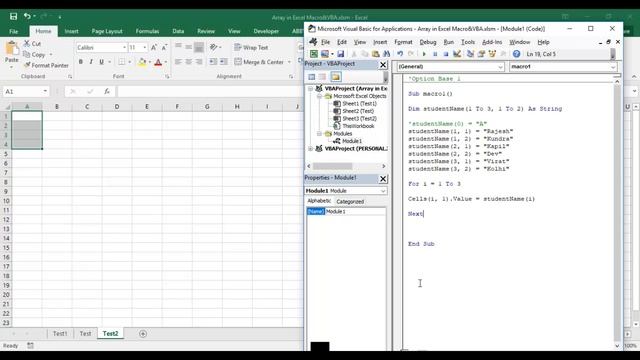Image resolution: width=640 pixels, height=360 pixels.
Task: Open the Add-Ins menu in VBA editor
Action: pos(492,42)
